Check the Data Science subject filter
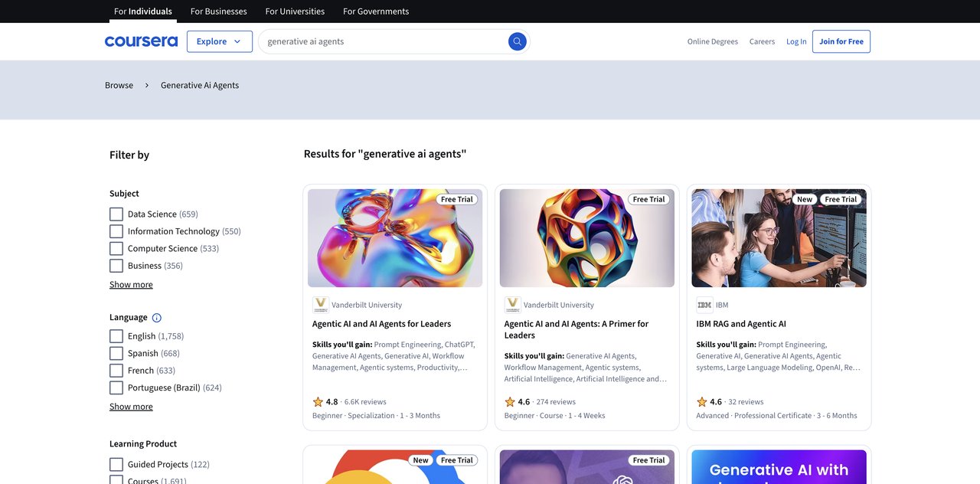 pyautogui.click(x=116, y=214)
